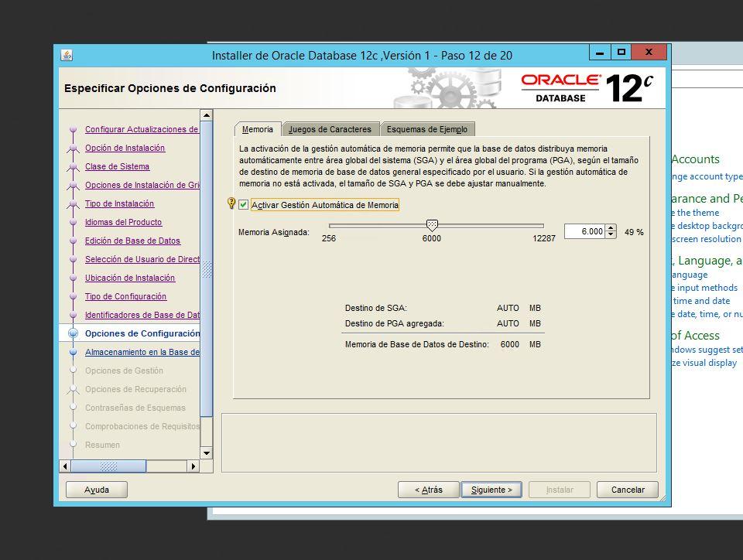Image resolution: width=743 pixels, height=560 pixels.
Task: Click the 49 % percentage label
Action: (634, 232)
